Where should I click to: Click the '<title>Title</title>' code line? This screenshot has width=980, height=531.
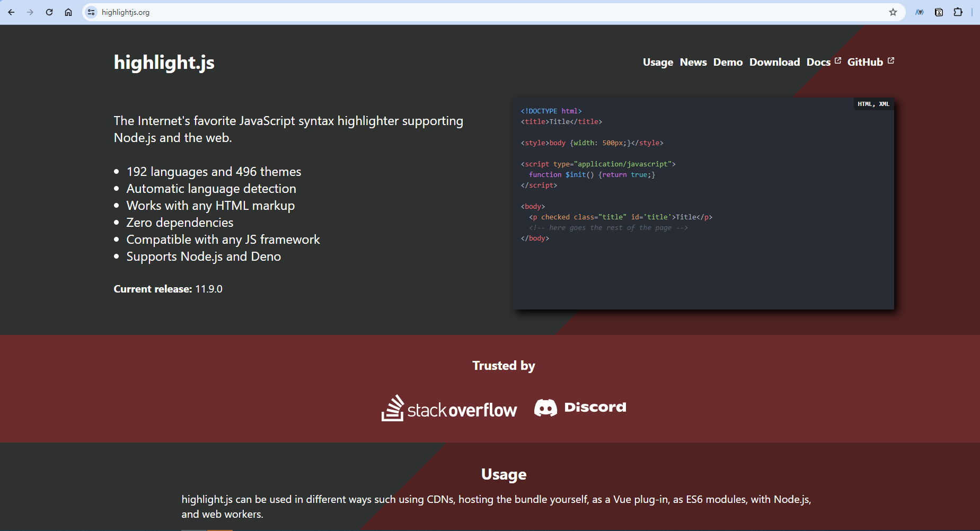click(x=561, y=121)
